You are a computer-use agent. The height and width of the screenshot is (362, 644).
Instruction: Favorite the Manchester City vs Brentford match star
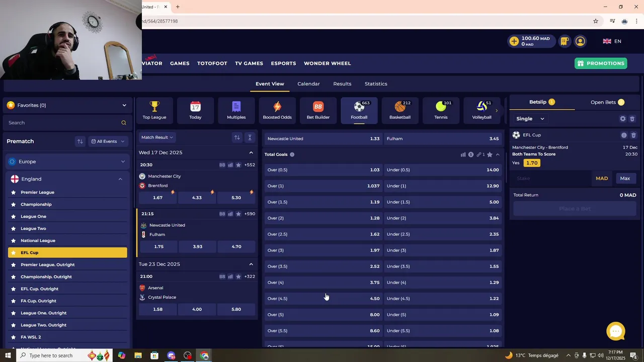[238, 165]
